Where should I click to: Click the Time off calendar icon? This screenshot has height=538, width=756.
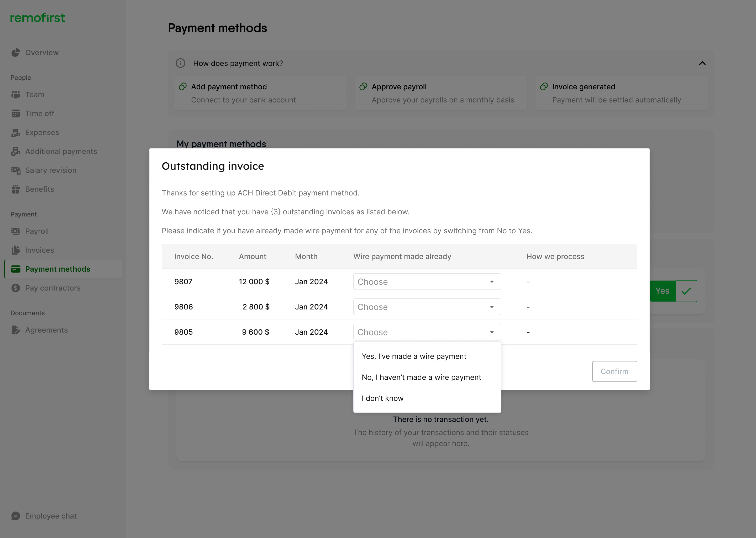tap(15, 114)
